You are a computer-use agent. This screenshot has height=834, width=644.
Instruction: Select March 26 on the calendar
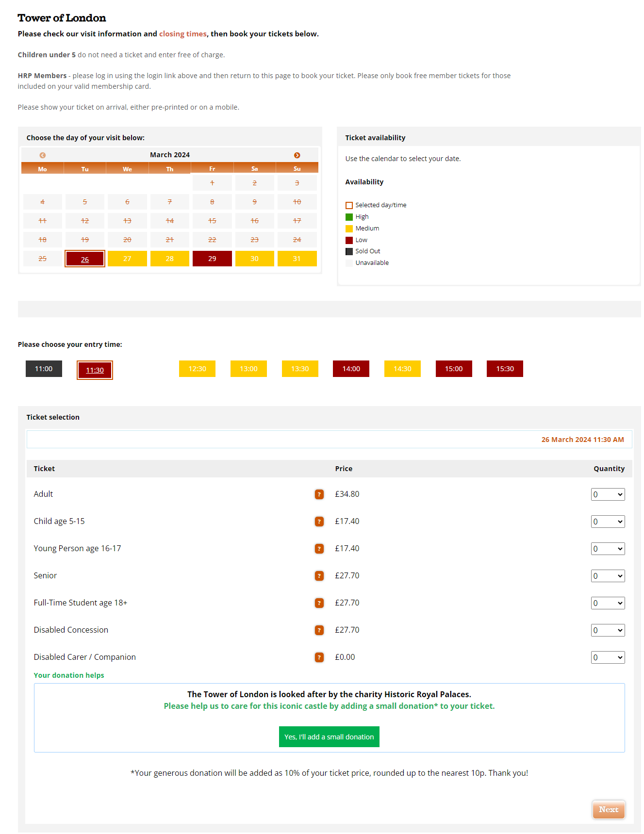click(85, 259)
